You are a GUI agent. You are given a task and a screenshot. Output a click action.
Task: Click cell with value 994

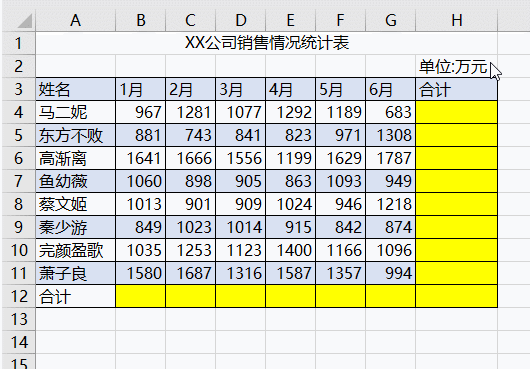click(390, 273)
